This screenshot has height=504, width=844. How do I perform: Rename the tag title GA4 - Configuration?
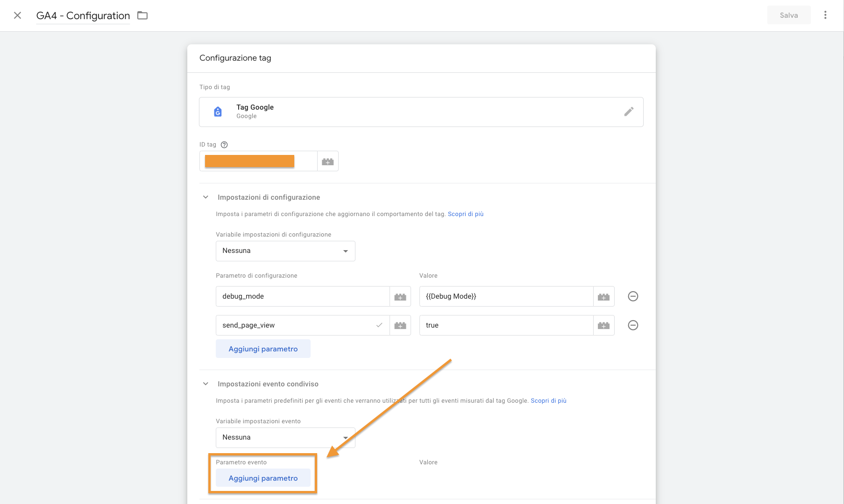pos(83,16)
